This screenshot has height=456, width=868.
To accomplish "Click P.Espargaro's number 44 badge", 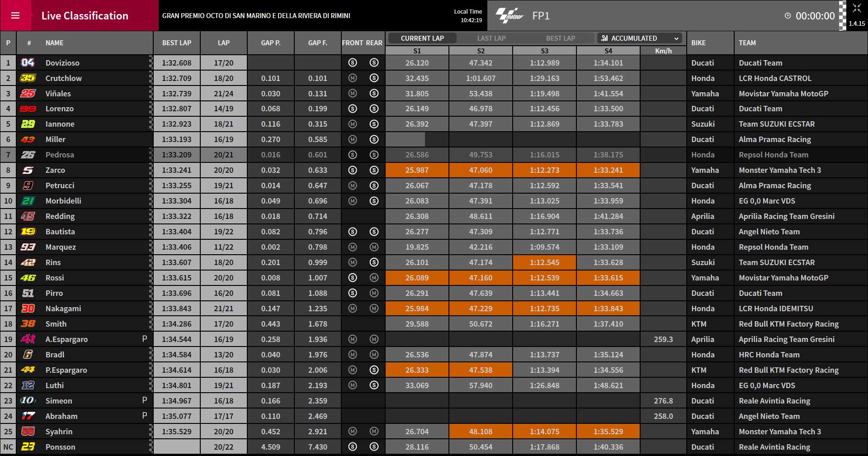I will click(28, 370).
